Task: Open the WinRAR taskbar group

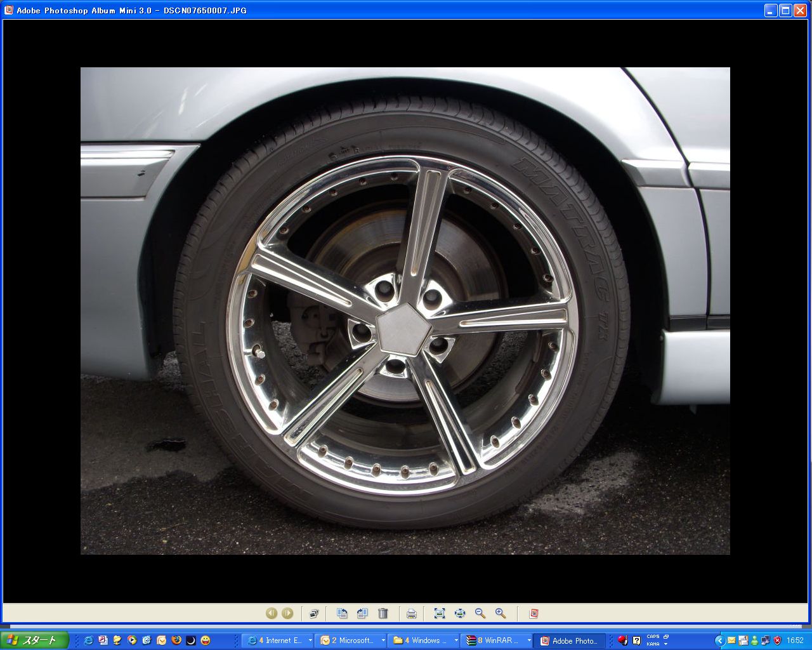Action: tap(498, 640)
